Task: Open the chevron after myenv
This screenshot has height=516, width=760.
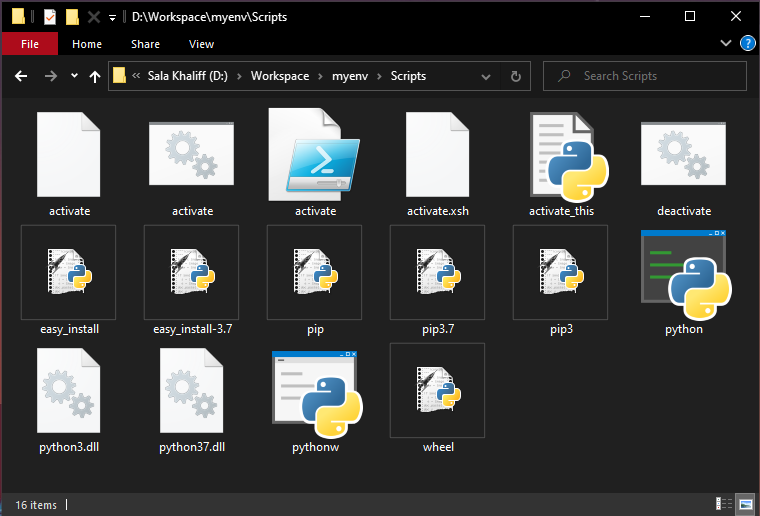Action: (x=380, y=77)
